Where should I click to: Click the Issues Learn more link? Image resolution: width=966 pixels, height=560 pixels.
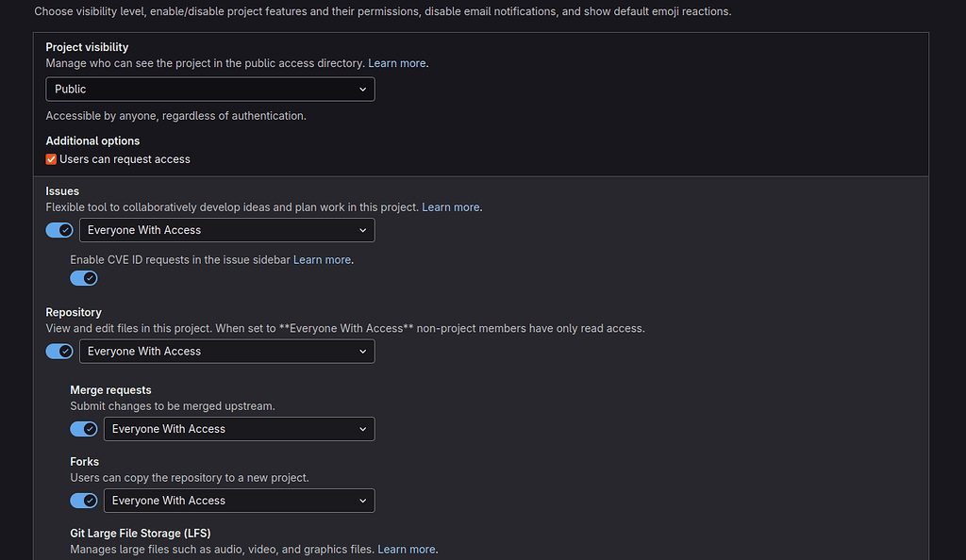click(x=451, y=206)
